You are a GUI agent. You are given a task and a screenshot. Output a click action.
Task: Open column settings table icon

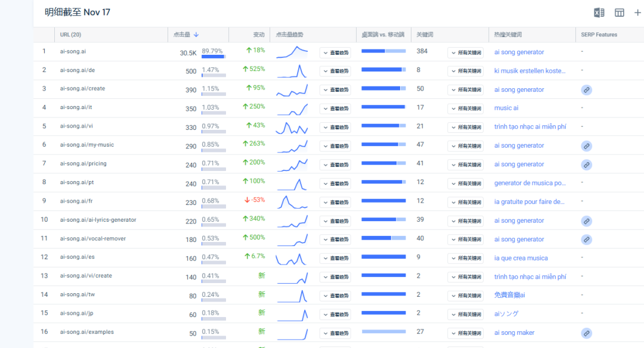coord(620,13)
